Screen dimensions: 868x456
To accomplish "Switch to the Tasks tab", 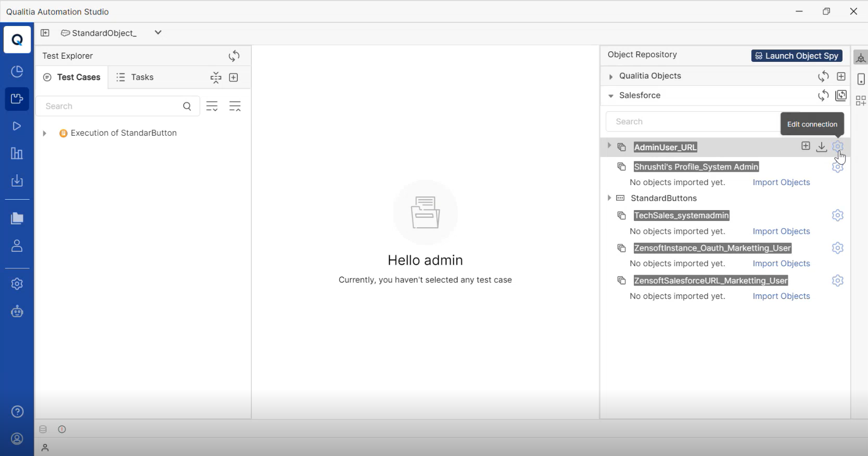I will [135, 77].
